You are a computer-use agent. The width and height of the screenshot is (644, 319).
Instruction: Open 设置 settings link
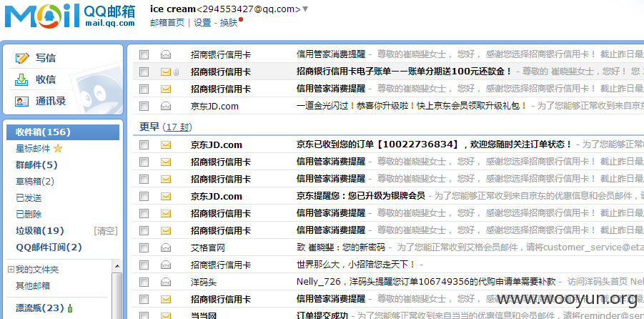[202, 23]
